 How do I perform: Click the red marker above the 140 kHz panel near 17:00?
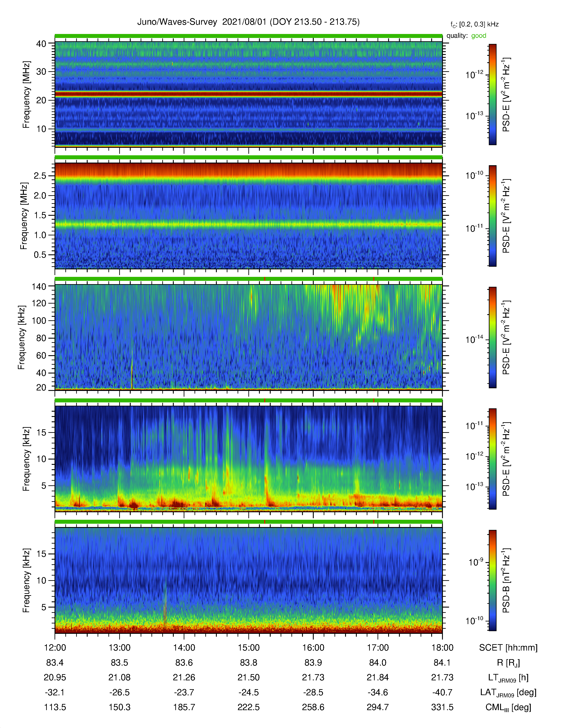coord(374,279)
